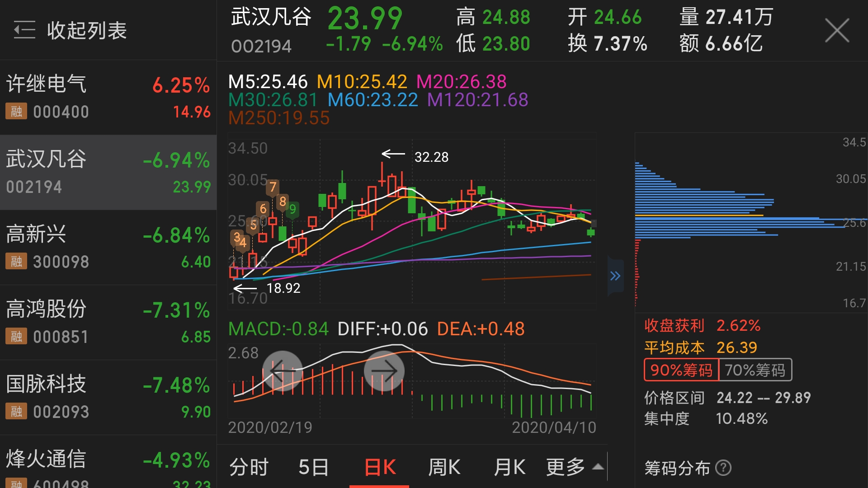Tap the 集中度 10.48% row
The image size is (868, 488).
(706, 418)
